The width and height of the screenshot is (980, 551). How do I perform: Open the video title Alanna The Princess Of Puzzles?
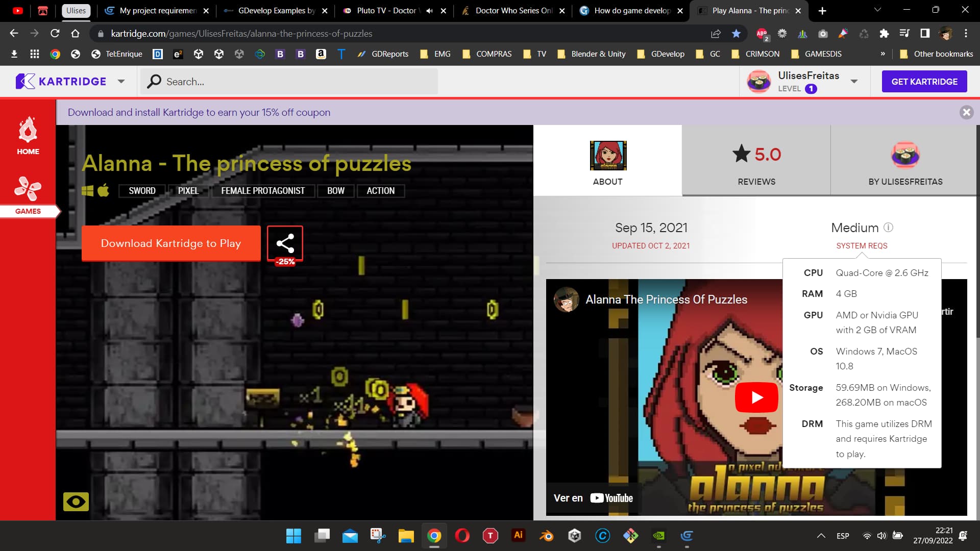pos(666,299)
